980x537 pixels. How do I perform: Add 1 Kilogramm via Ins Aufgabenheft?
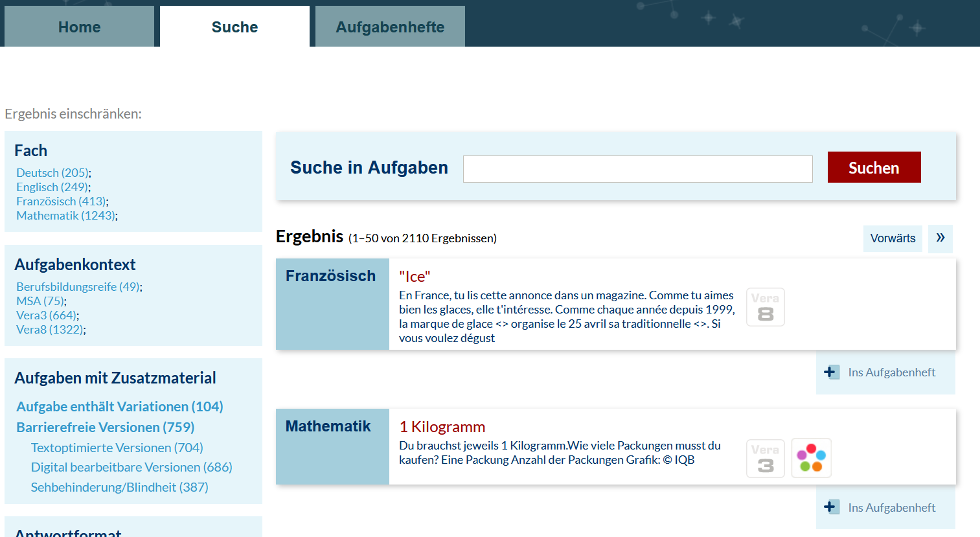(x=891, y=508)
